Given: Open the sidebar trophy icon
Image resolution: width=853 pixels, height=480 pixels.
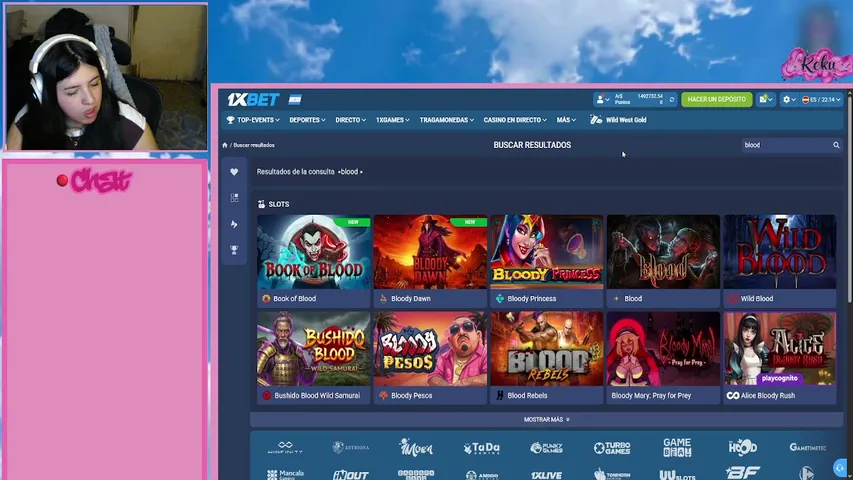Looking at the screenshot, I should click(x=234, y=250).
